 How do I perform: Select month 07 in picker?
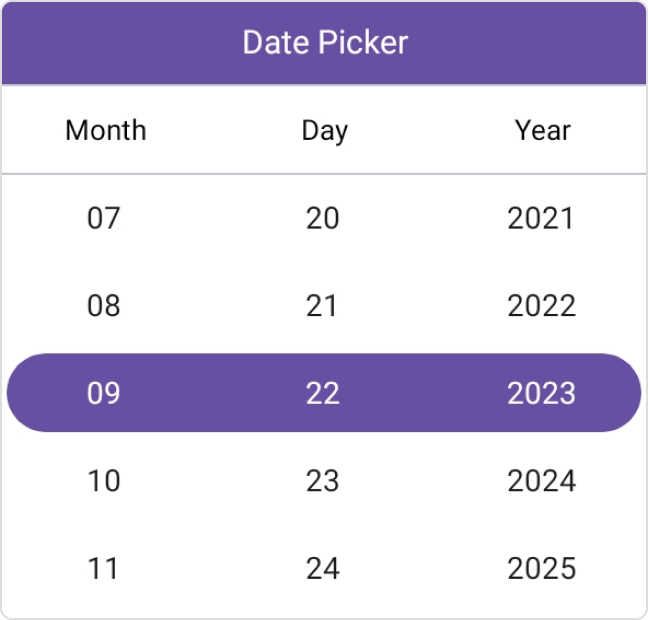(x=104, y=218)
